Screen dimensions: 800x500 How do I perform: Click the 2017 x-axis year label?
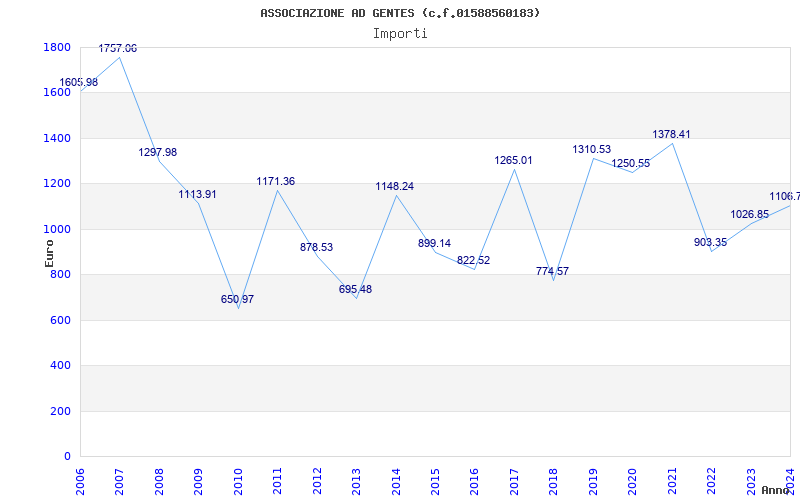pos(514,484)
